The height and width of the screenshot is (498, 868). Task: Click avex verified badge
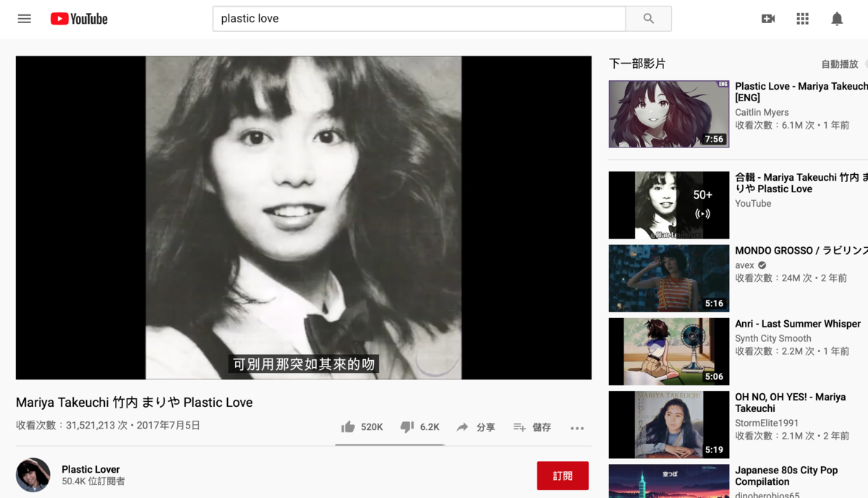(x=762, y=265)
